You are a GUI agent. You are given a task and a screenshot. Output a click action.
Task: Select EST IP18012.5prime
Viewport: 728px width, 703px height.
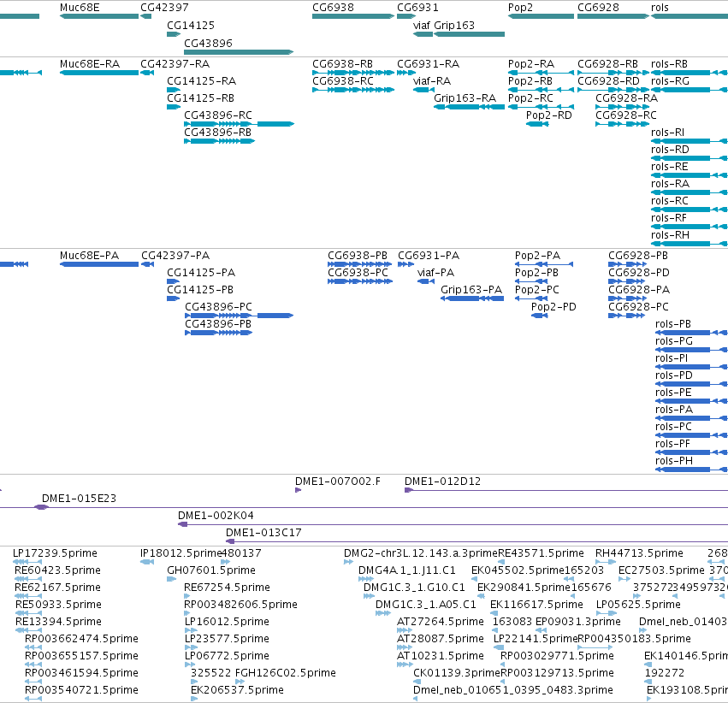[181, 553]
